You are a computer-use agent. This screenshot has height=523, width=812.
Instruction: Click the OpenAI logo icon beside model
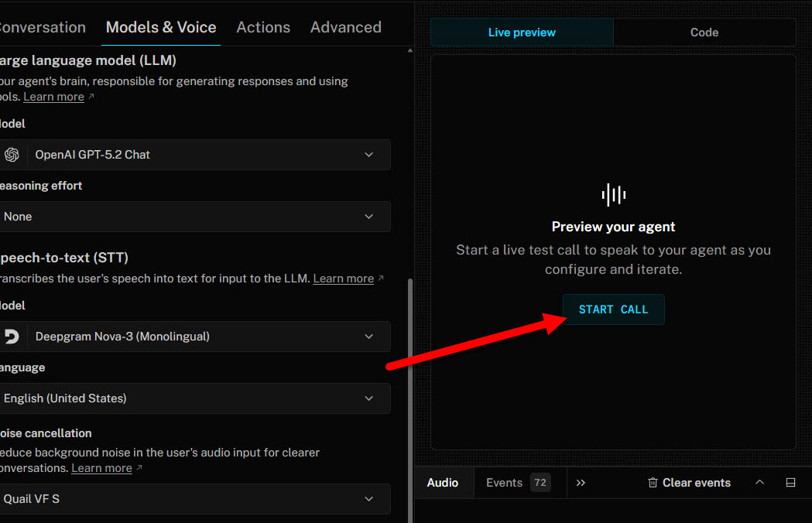[x=12, y=154]
